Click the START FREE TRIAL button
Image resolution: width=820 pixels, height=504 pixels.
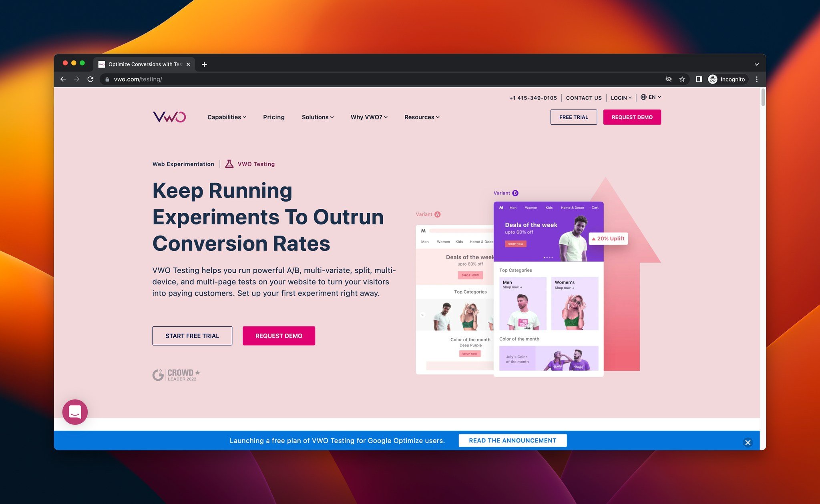(192, 336)
